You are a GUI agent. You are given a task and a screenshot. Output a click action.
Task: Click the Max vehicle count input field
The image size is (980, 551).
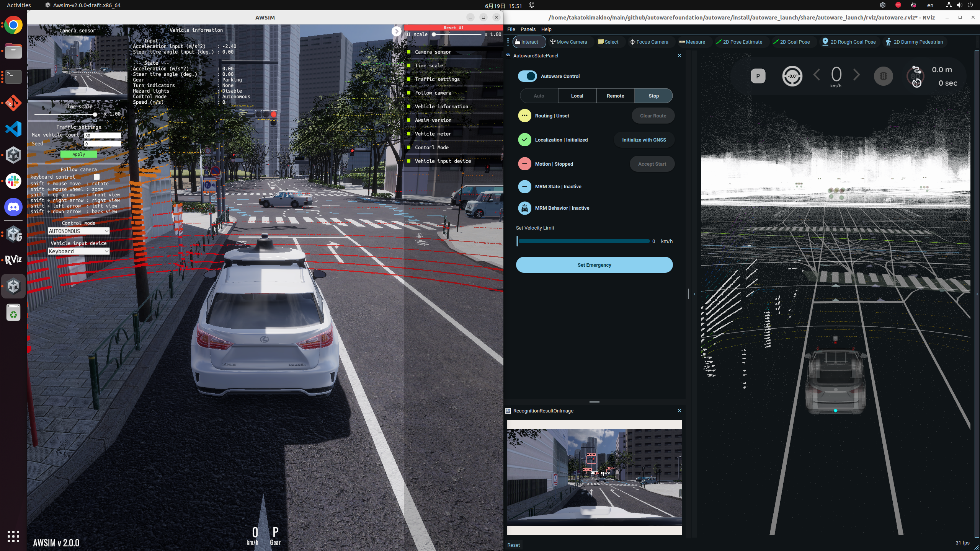pos(102,135)
